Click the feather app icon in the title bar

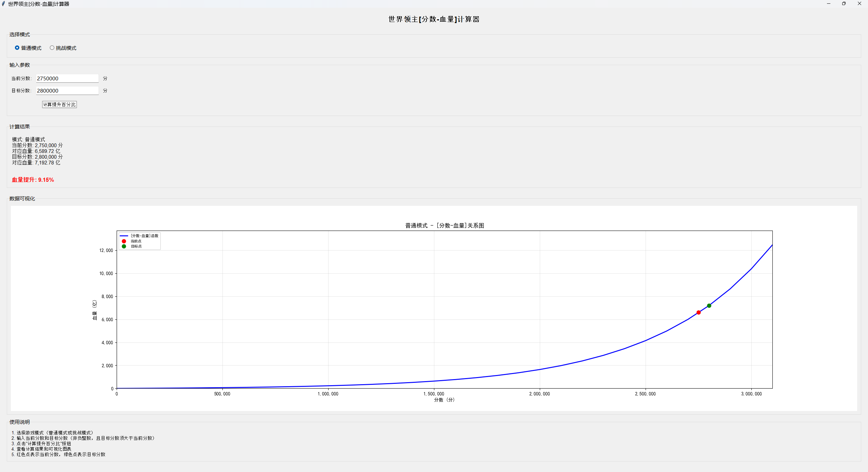(x=3, y=4)
